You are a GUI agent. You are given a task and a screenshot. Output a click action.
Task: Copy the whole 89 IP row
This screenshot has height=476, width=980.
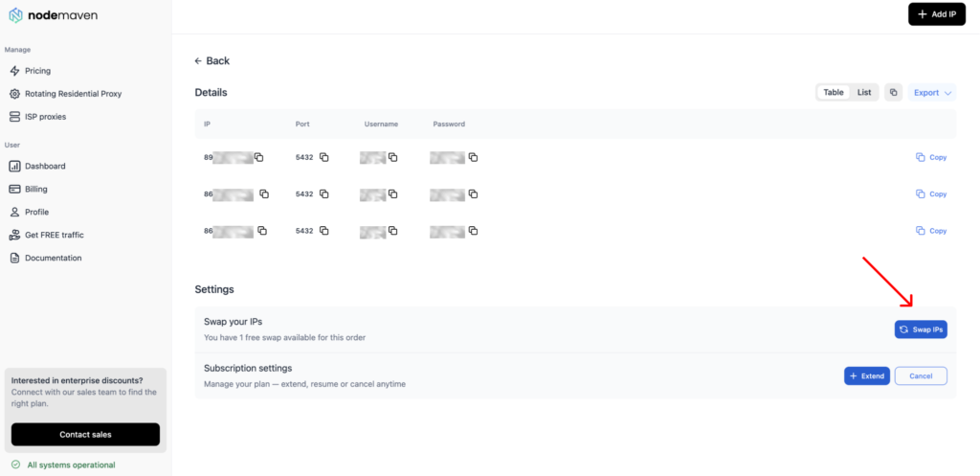[x=931, y=158]
